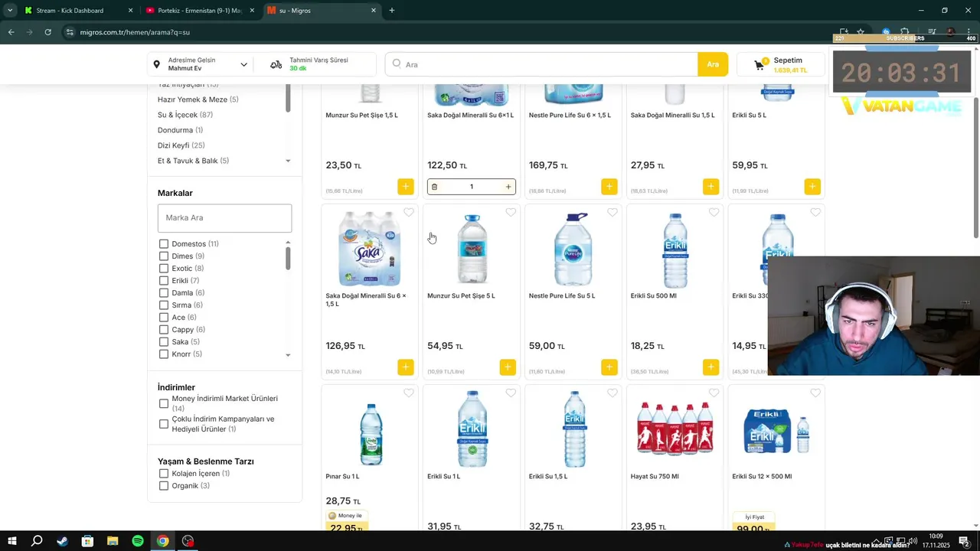Select Hazır Yemek & Meze category

[x=198, y=99]
